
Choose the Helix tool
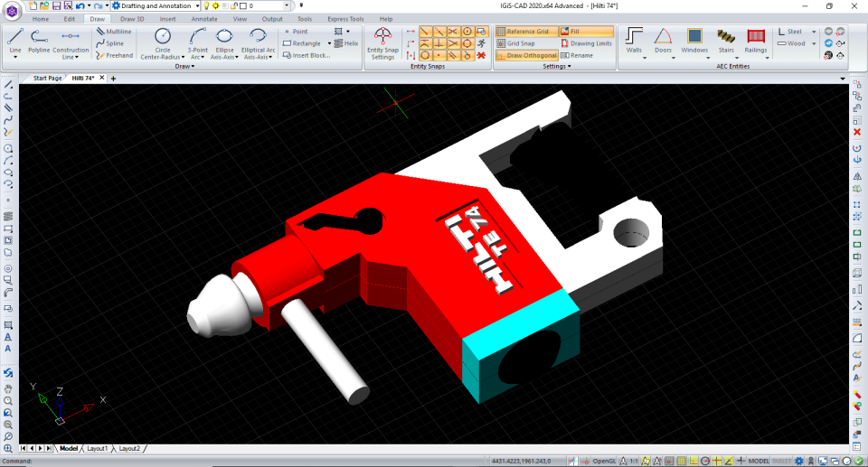(x=346, y=43)
